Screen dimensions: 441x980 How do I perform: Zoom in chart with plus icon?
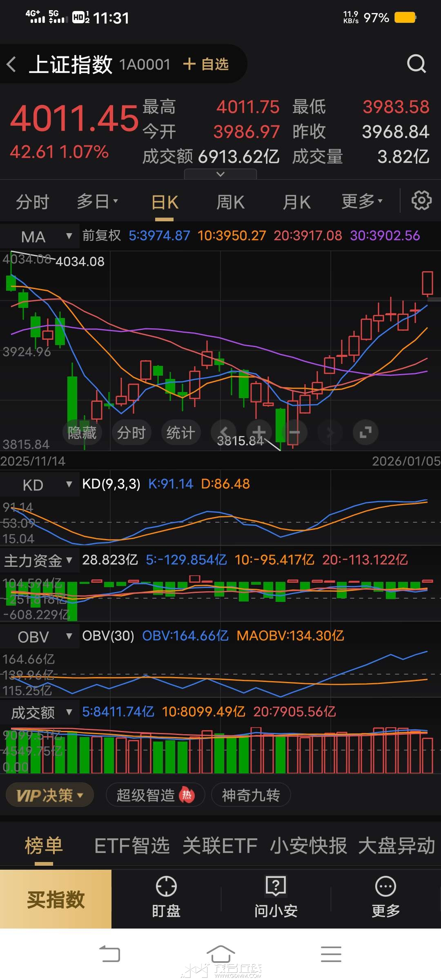259,432
